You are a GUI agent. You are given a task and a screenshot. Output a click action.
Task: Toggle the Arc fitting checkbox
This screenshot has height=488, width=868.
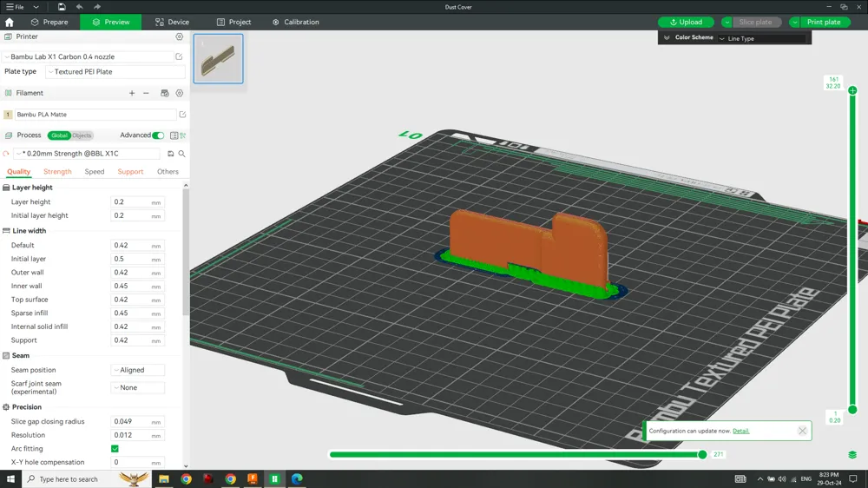pos(115,449)
